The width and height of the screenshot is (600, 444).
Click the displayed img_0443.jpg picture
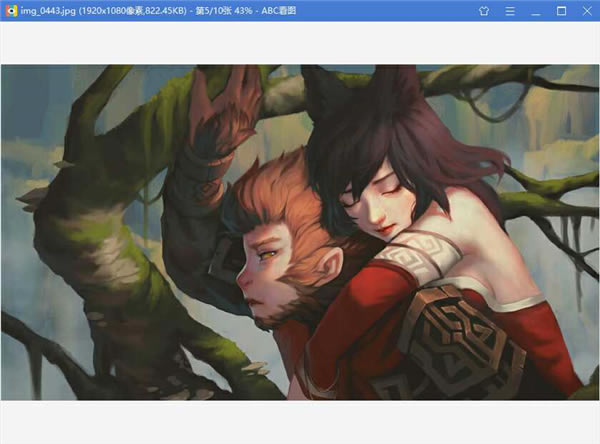[300, 232]
